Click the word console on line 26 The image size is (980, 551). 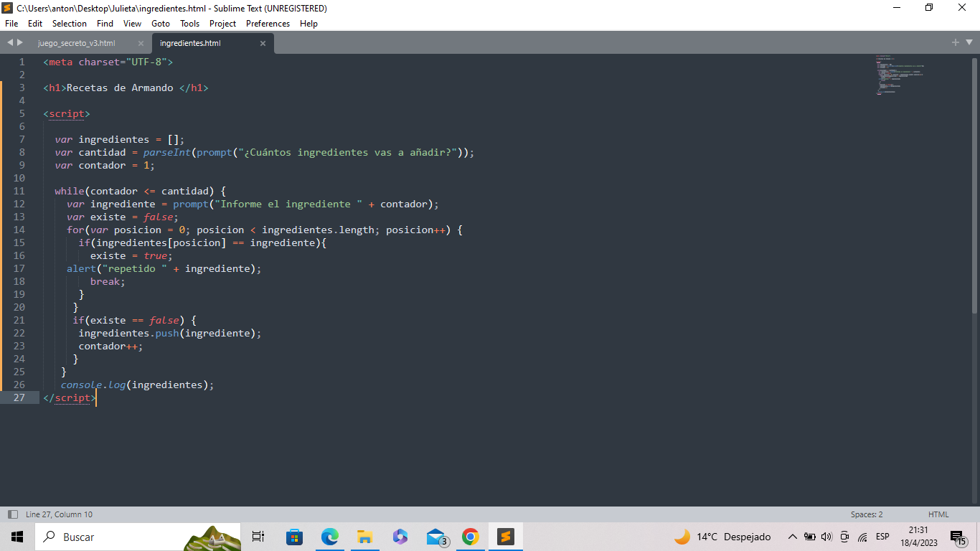pyautogui.click(x=82, y=385)
